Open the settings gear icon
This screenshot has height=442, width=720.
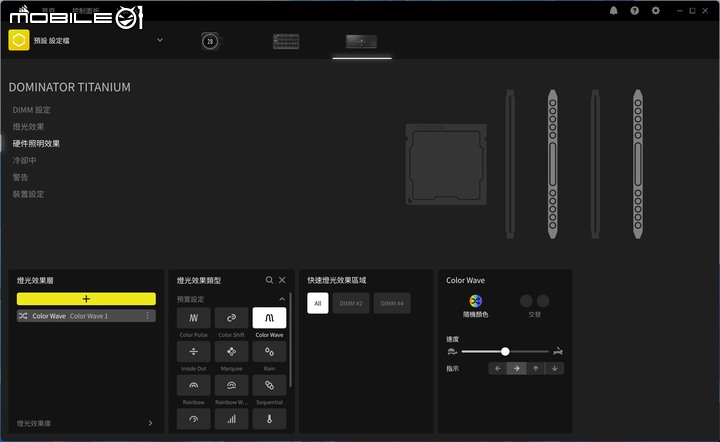(x=656, y=11)
